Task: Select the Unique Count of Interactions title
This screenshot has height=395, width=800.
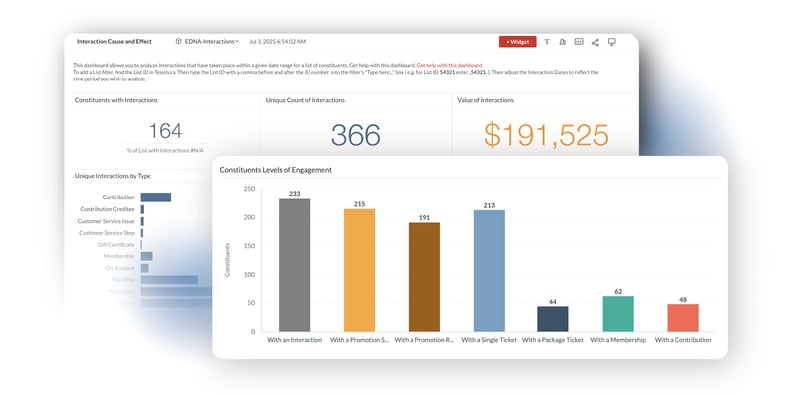Action: pyautogui.click(x=305, y=100)
